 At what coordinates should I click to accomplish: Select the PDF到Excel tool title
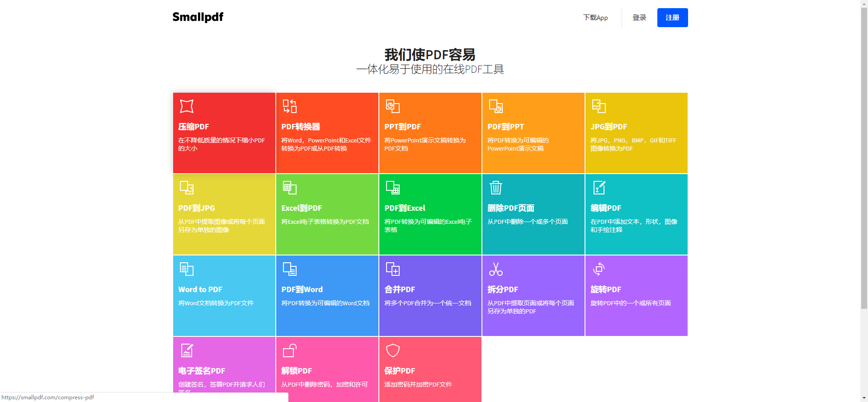pyautogui.click(x=405, y=208)
